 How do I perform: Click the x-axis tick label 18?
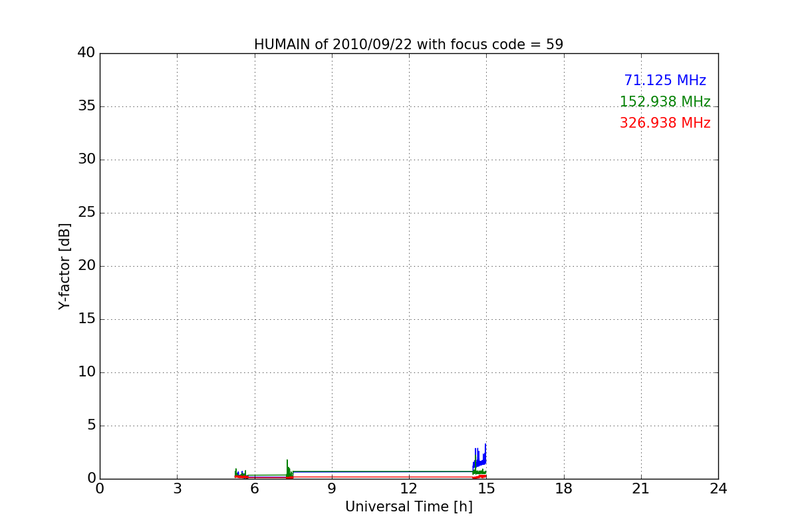pyautogui.click(x=564, y=488)
